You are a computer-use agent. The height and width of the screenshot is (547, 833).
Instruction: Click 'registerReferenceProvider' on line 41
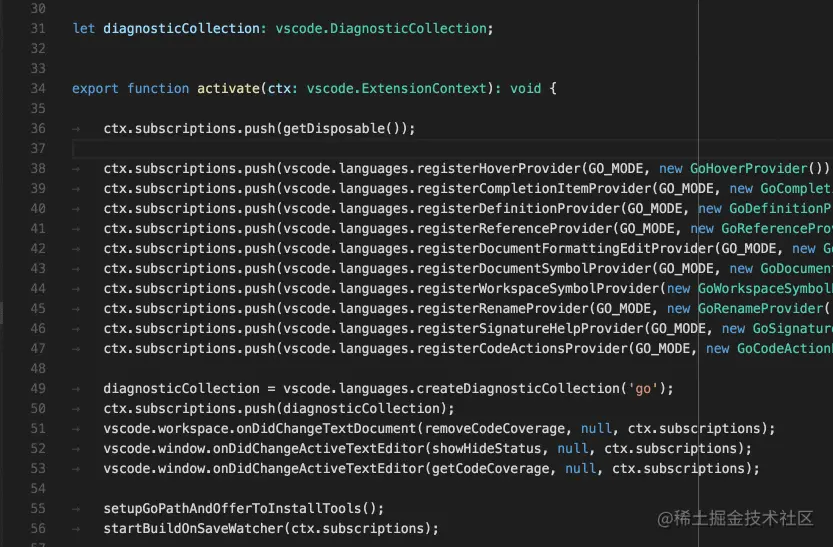tap(514, 228)
